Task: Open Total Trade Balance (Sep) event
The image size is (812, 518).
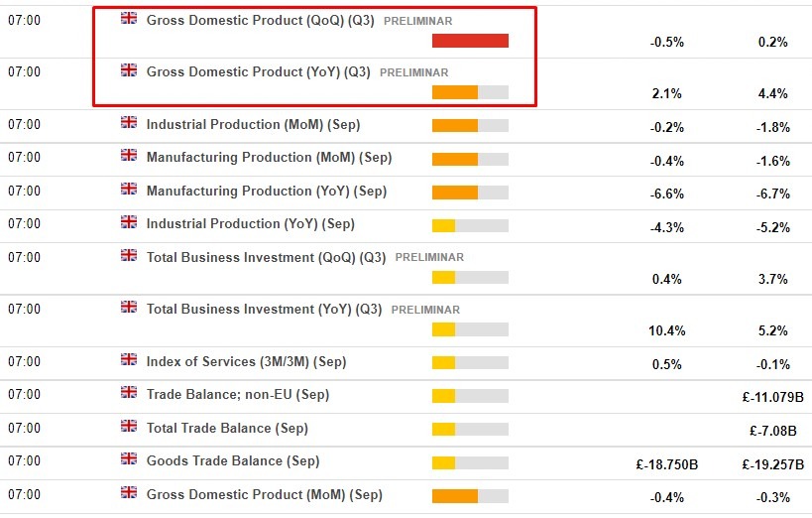Action: [x=227, y=429]
